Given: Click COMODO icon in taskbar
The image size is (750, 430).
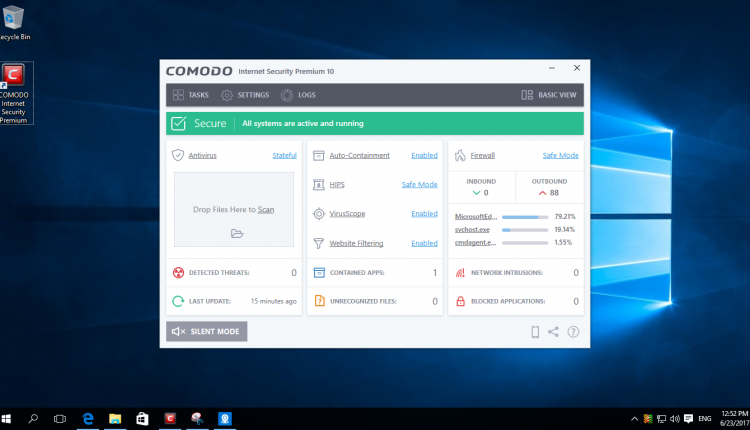Looking at the screenshot, I should 170,419.
